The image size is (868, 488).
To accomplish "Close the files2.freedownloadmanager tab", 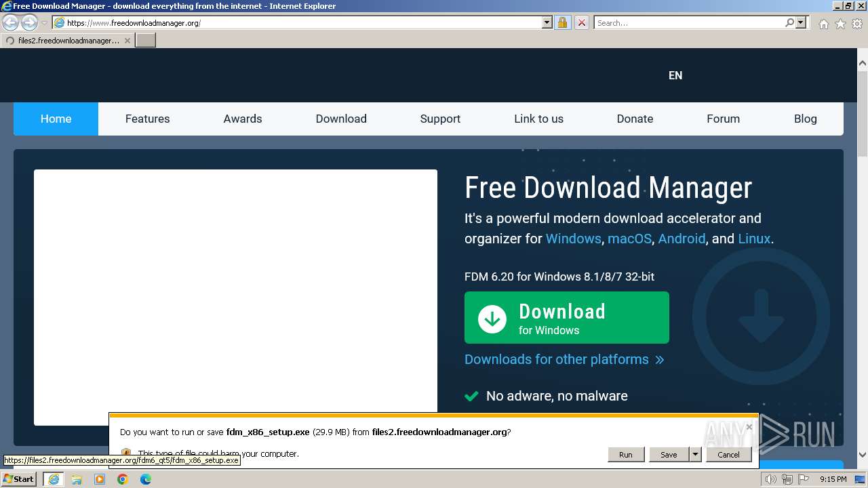I will click(x=127, y=41).
